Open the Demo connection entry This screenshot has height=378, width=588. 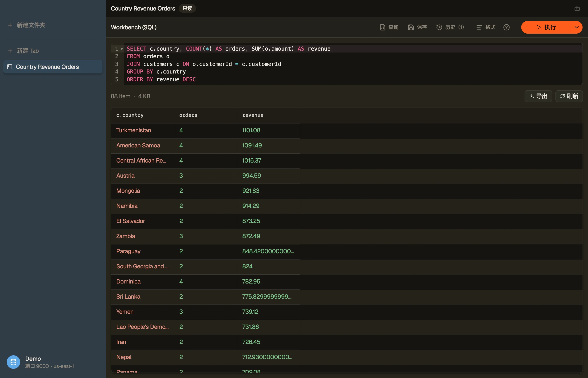(53, 362)
